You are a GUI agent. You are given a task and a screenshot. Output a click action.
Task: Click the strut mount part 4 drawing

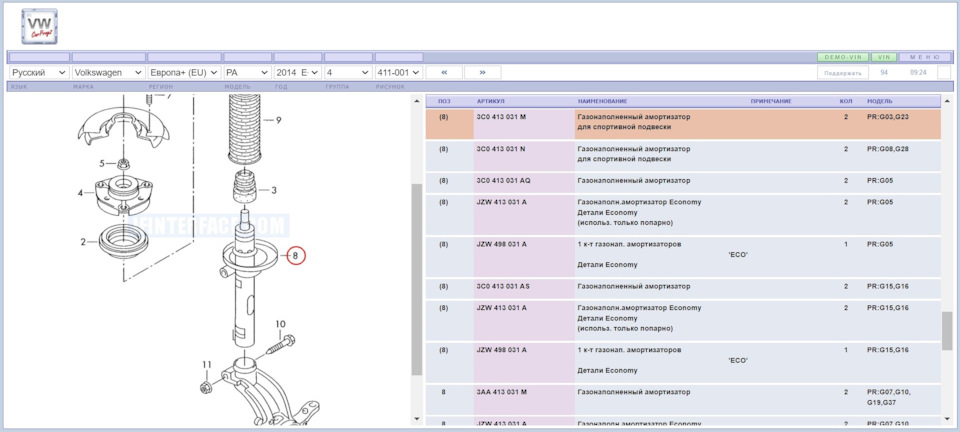point(124,194)
